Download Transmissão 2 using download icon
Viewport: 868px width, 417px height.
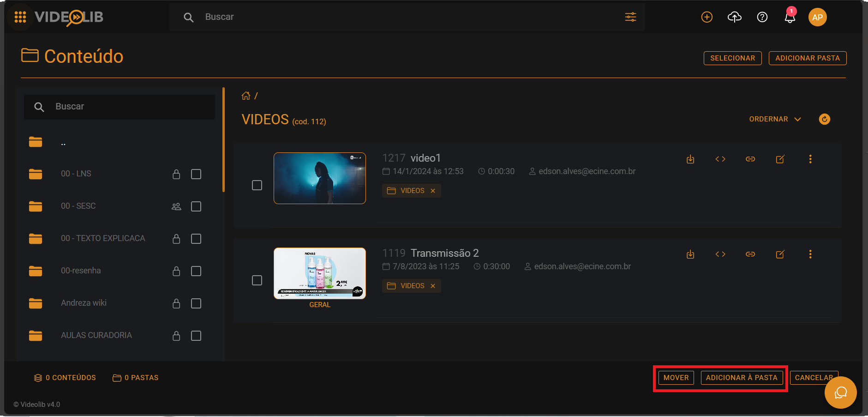pyautogui.click(x=690, y=254)
